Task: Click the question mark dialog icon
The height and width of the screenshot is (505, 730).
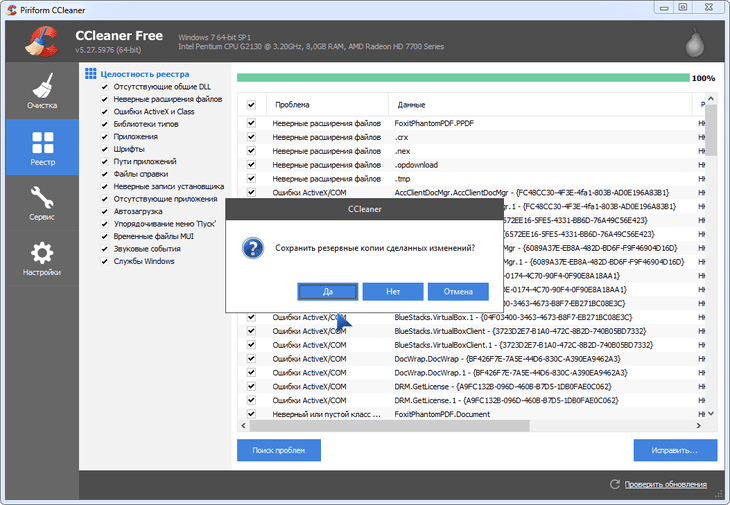Action: (253, 248)
